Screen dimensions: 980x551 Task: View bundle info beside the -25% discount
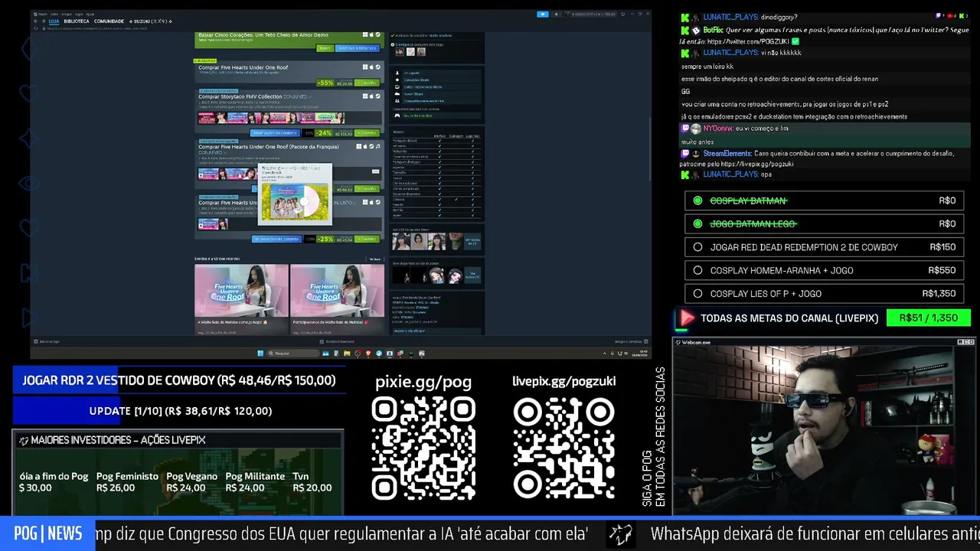pos(276,239)
